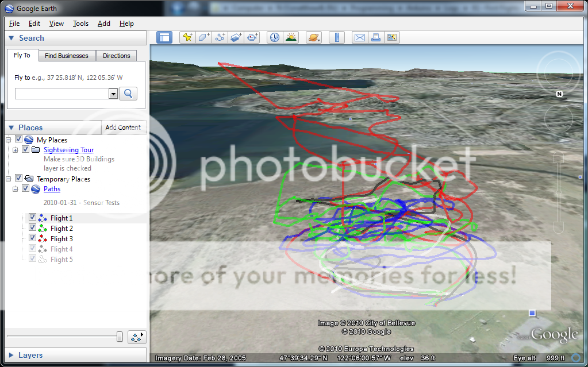This screenshot has width=588, height=367.
Task: Toggle the Sightseeing Tour checkbox
Action: click(25, 150)
